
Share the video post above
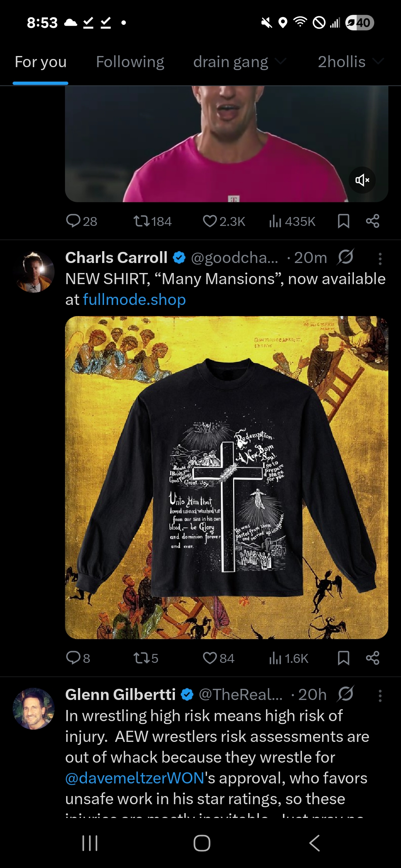click(372, 221)
